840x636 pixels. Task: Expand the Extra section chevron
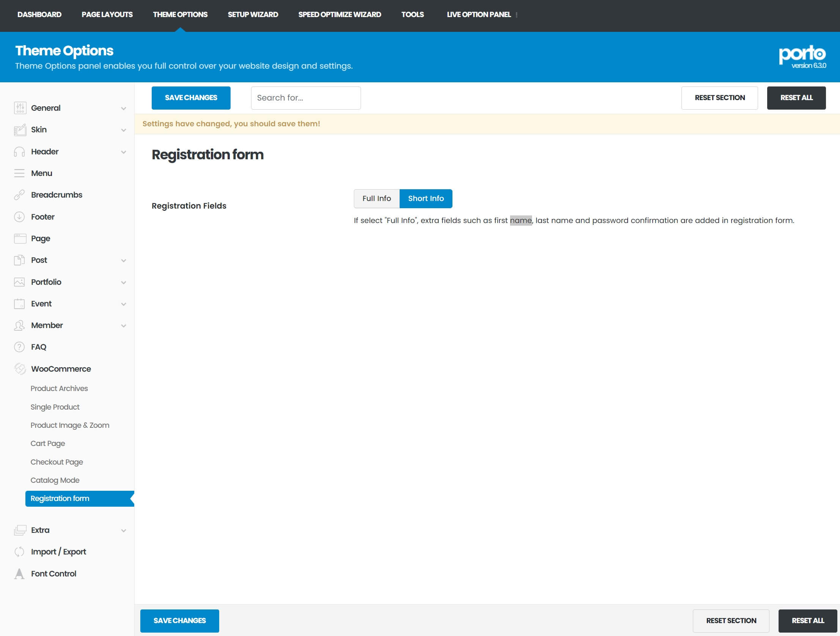pos(123,531)
